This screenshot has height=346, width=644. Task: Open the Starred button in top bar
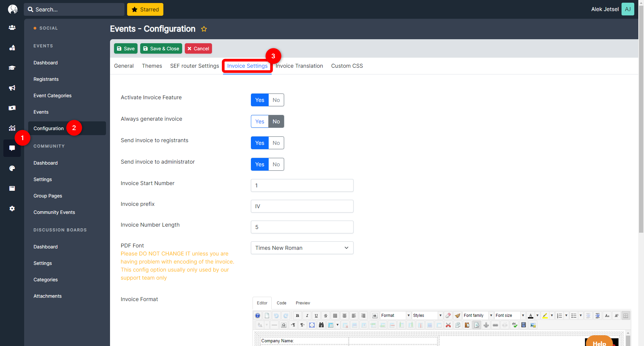click(x=145, y=9)
